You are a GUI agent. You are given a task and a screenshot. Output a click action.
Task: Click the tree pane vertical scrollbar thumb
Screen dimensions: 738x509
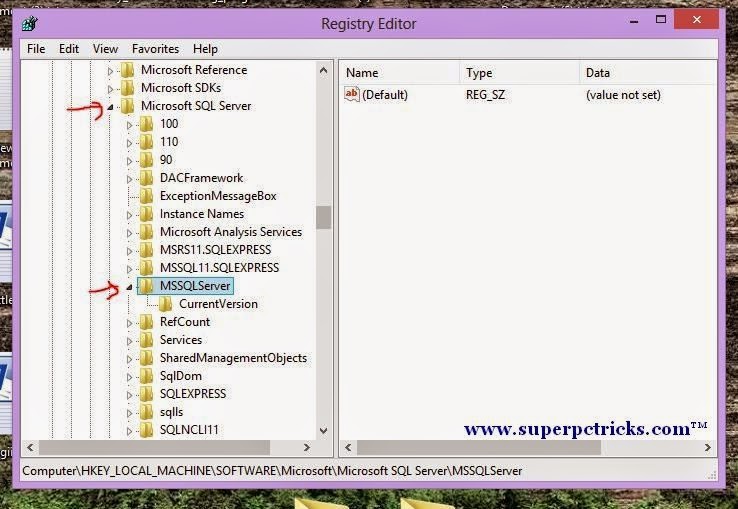[323, 218]
